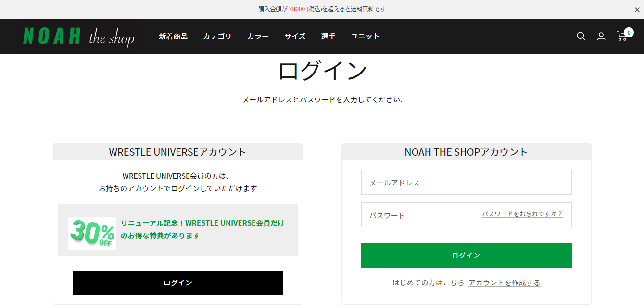Focus the メールアドレス input field
The width and height of the screenshot is (644, 308).
(467, 182)
